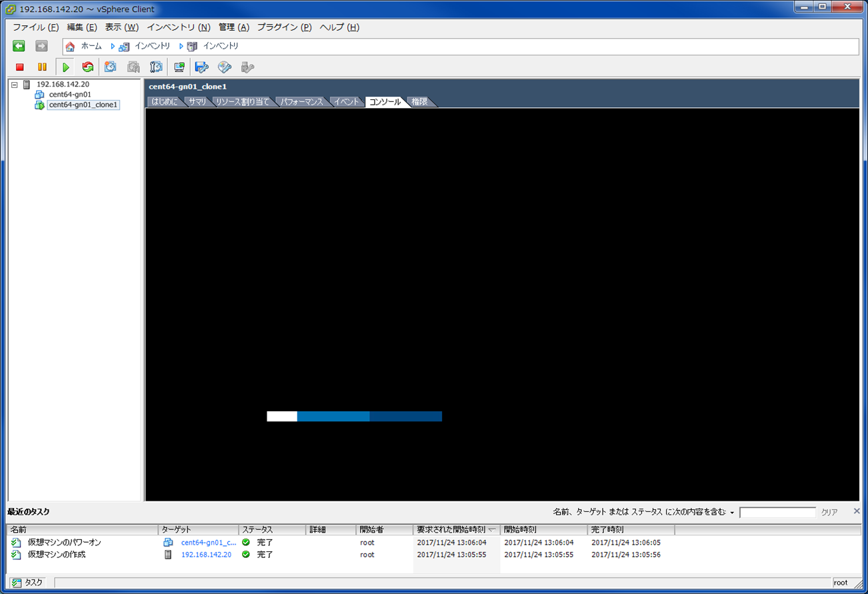The width and height of the screenshot is (868, 594).
Task: Click the host server icon beside 192.168.142.20
Action: 27,85
